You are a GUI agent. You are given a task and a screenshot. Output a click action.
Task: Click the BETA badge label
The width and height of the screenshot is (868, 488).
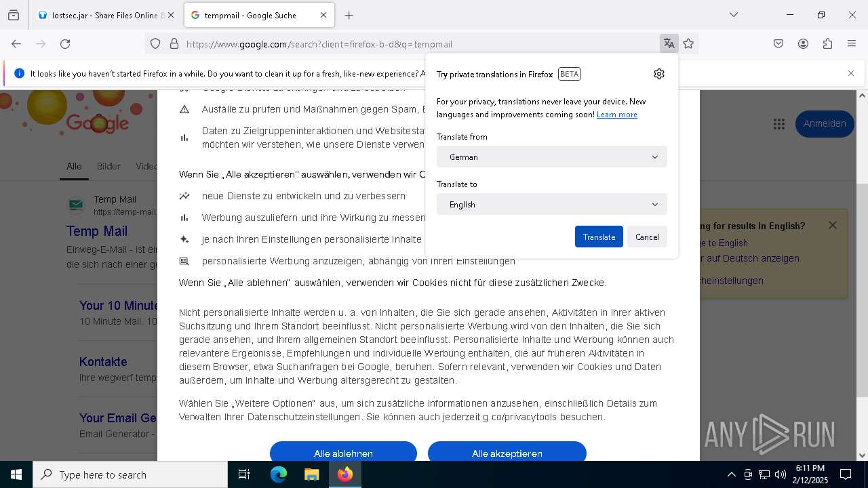[570, 74]
